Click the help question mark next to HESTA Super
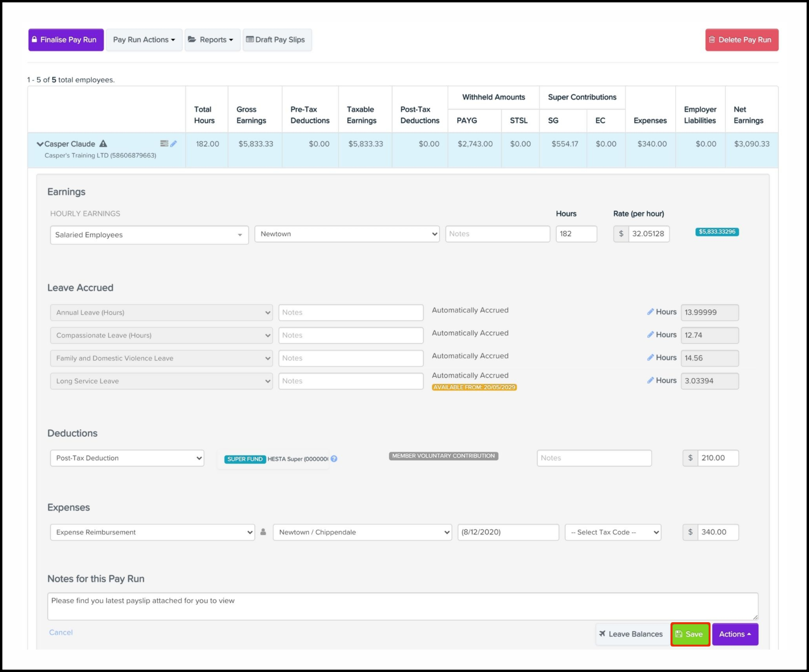The width and height of the screenshot is (809, 672). click(x=334, y=459)
